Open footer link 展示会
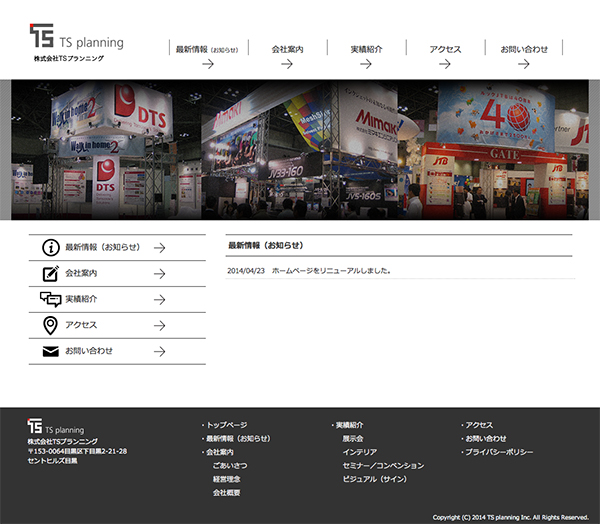600x524 pixels. pos(353,439)
